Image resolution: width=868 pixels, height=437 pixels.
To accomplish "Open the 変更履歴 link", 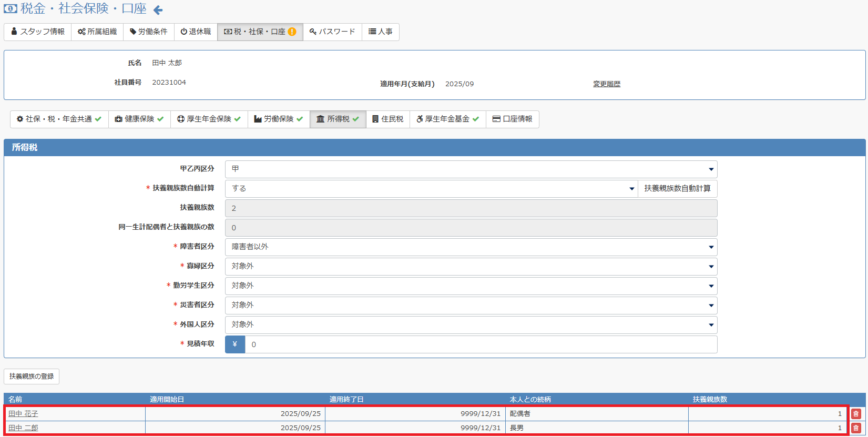I will click(606, 84).
